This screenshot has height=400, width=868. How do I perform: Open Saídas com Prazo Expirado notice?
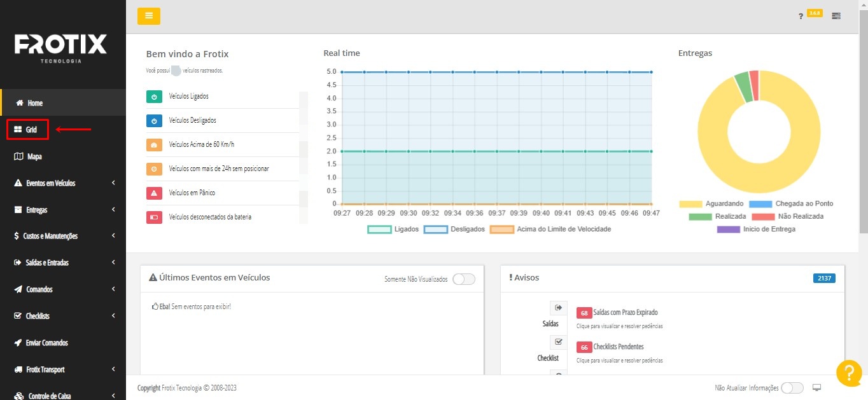(625, 313)
